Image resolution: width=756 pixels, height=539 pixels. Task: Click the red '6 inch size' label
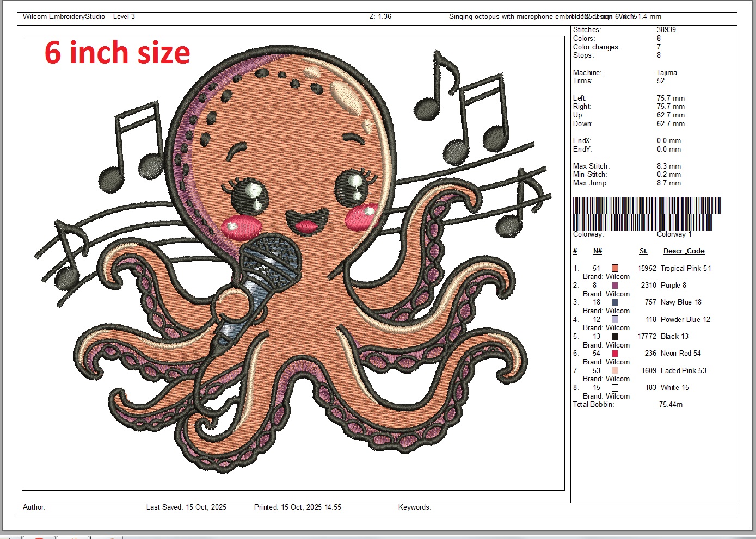(117, 53)
